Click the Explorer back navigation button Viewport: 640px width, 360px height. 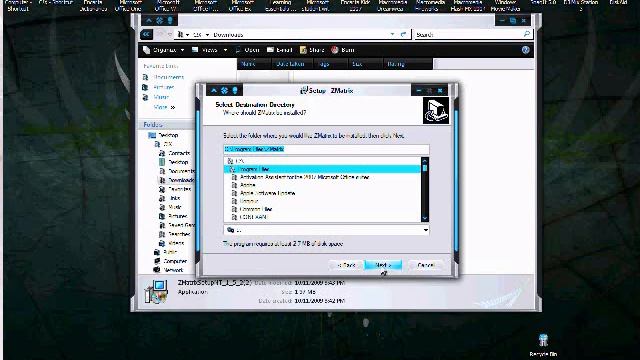146,34
